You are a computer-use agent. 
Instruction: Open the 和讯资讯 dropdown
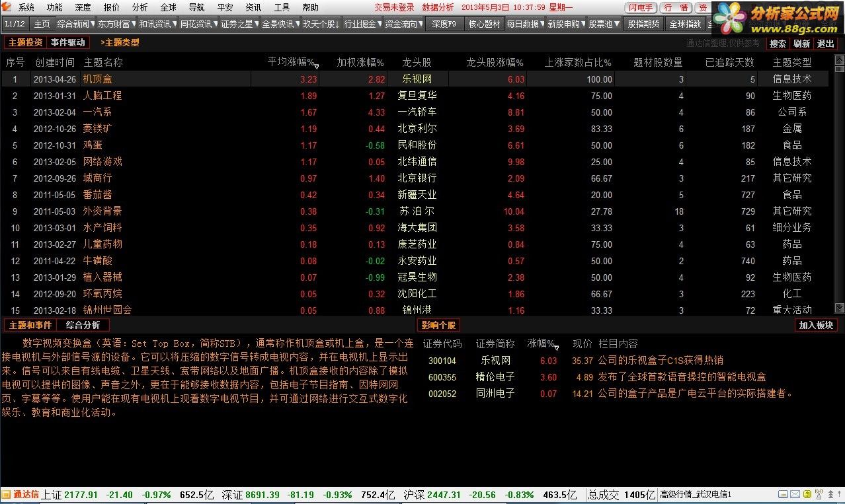pyautogui.click(x=157, y=24)
